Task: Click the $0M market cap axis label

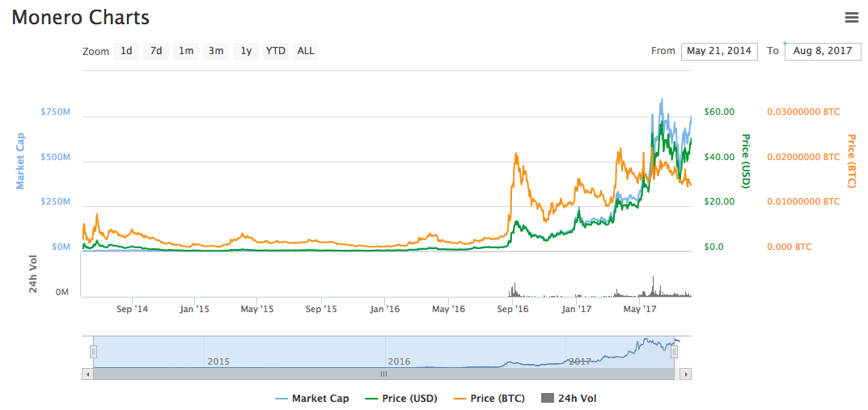Action: pos(60,247)
